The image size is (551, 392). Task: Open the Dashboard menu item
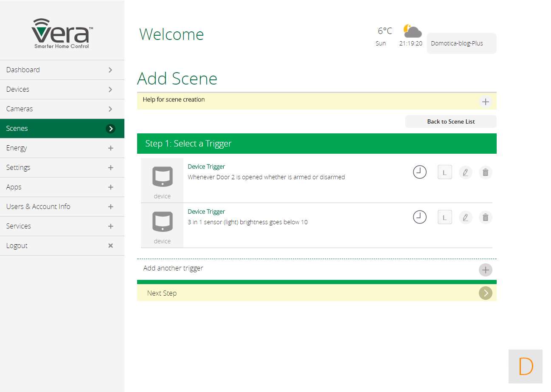tap(62, 70)
